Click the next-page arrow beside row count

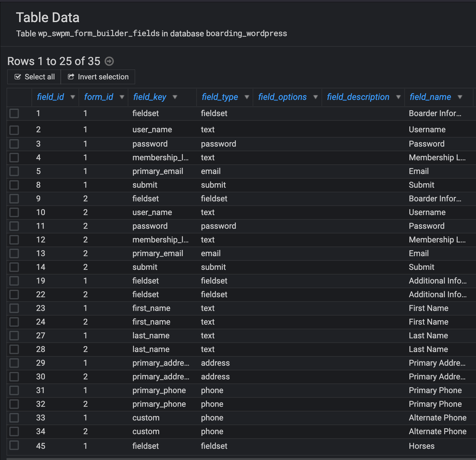pyautogui.click(x=109, y=61)
